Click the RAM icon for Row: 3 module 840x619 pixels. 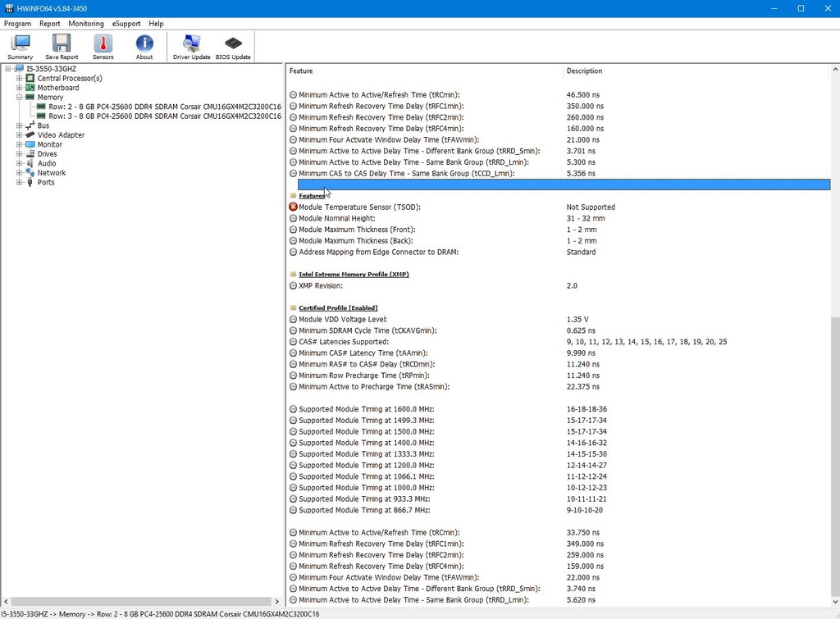pyautogui.click(x=41, y=116)
